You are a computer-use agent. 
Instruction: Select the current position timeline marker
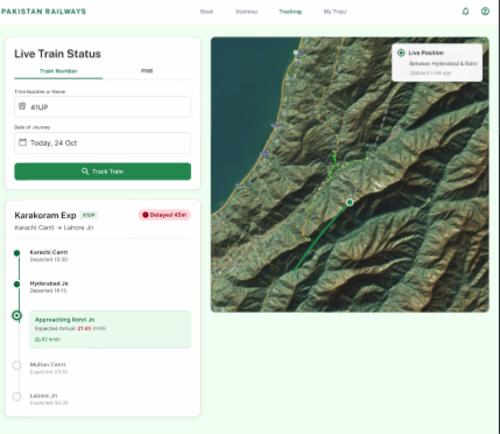[x=17, y=315]
